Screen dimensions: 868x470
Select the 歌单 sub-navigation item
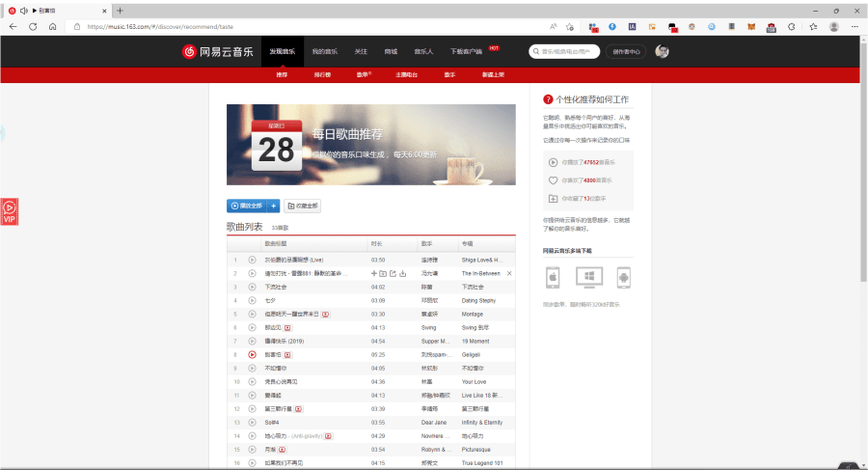[x=364, y=75]
